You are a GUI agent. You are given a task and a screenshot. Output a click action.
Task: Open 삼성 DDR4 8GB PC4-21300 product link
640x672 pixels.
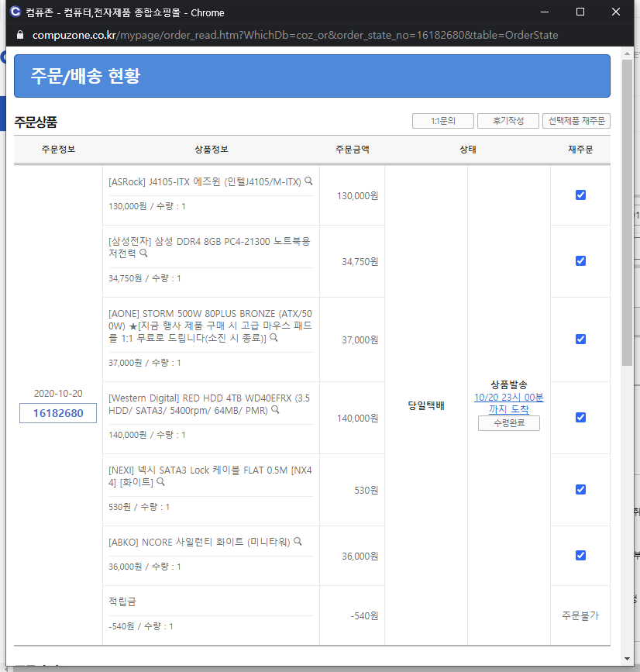pos(209,247)
